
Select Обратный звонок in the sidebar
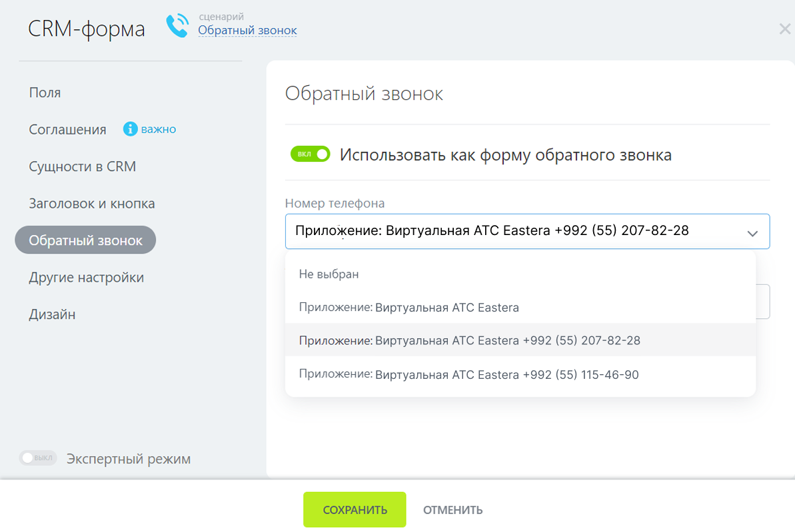click(85, 240)
